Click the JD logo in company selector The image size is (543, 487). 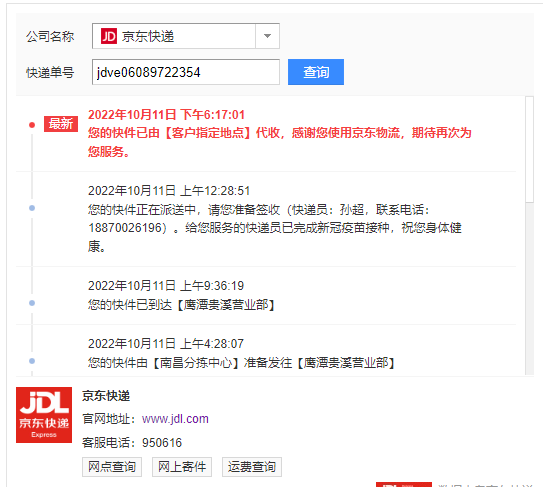tap(109, 36)
